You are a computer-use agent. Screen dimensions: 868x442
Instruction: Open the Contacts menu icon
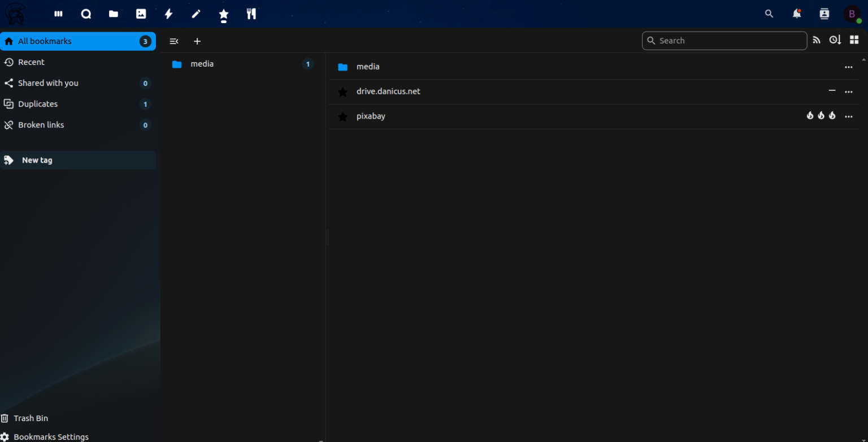(824, 14)
